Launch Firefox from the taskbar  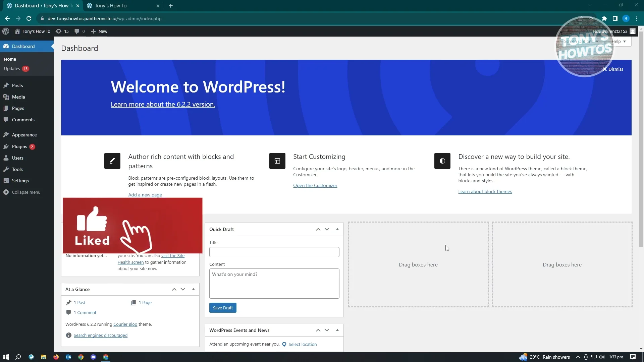click(x=56, y=357)
